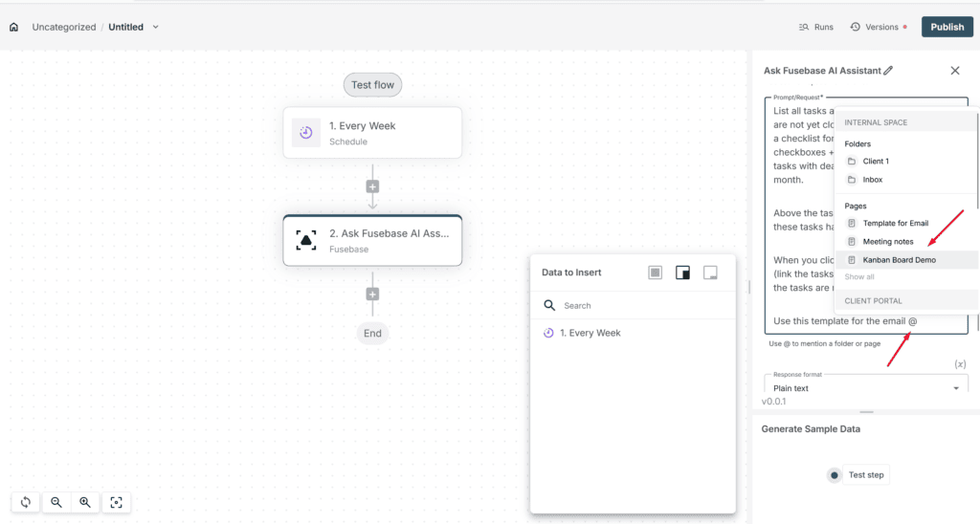
Task: Click the Test step circle indicator
Action: coord(834,475)
